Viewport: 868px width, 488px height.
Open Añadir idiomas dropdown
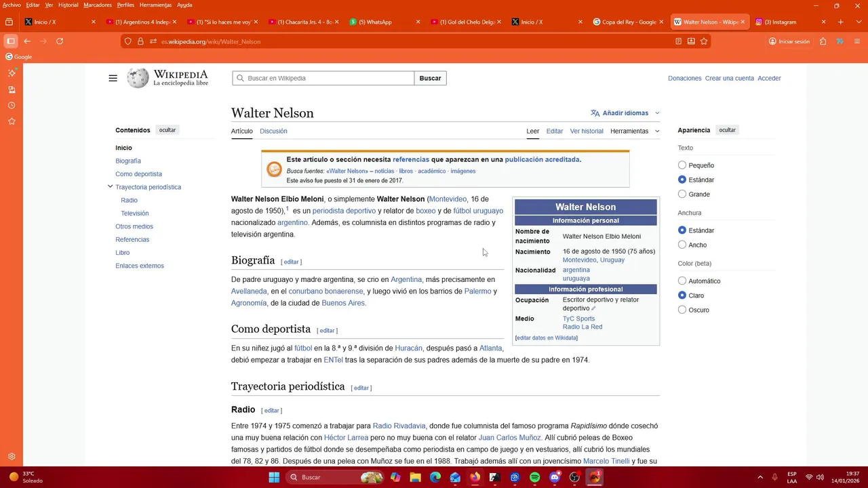pyautogui.click(x=625, y=113)
